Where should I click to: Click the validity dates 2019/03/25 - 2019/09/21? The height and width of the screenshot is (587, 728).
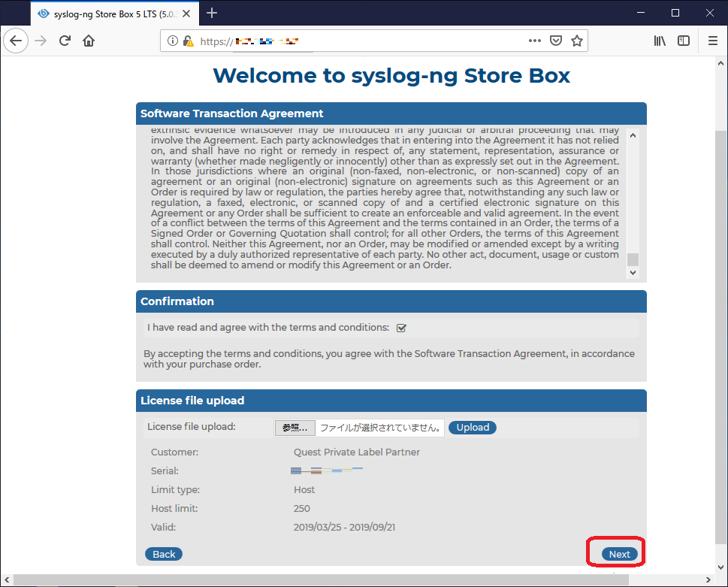[x=344, y=528]
